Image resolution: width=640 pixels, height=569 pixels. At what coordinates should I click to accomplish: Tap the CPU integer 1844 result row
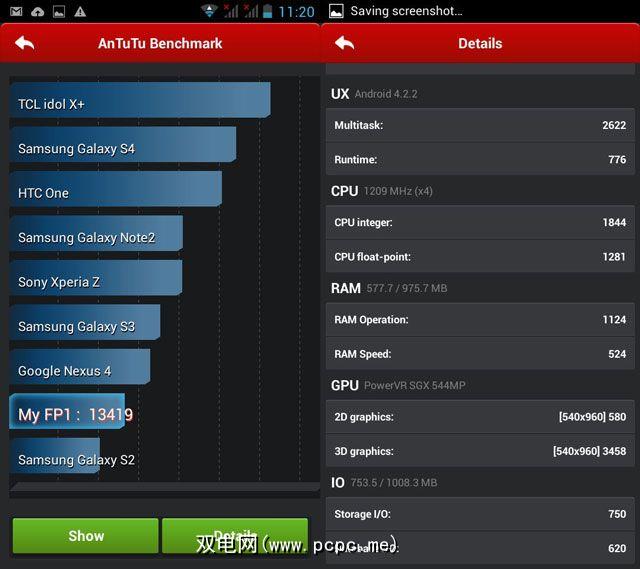pyautogui.click(x=480, y=222)
